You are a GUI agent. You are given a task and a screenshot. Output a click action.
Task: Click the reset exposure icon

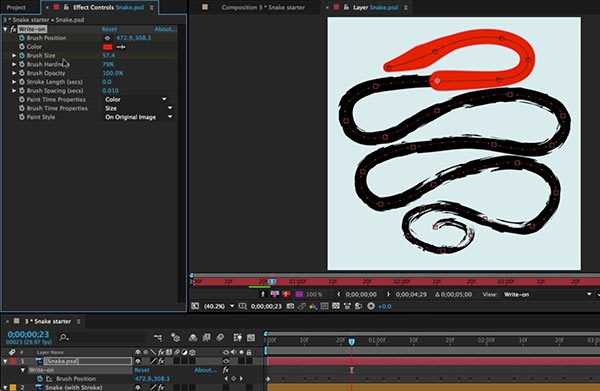click(371, 306)
